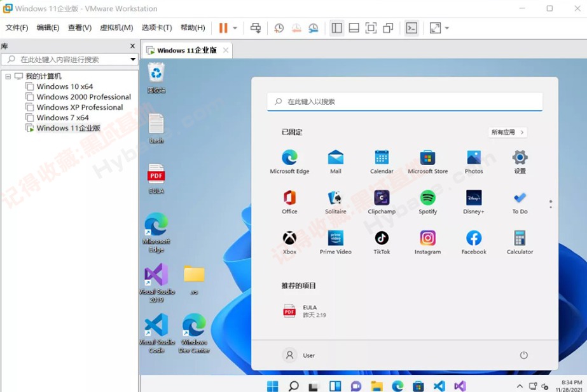Viewport: 587px width, 392px height.
Task: Open Instagram app
Action: pos(427,243)
